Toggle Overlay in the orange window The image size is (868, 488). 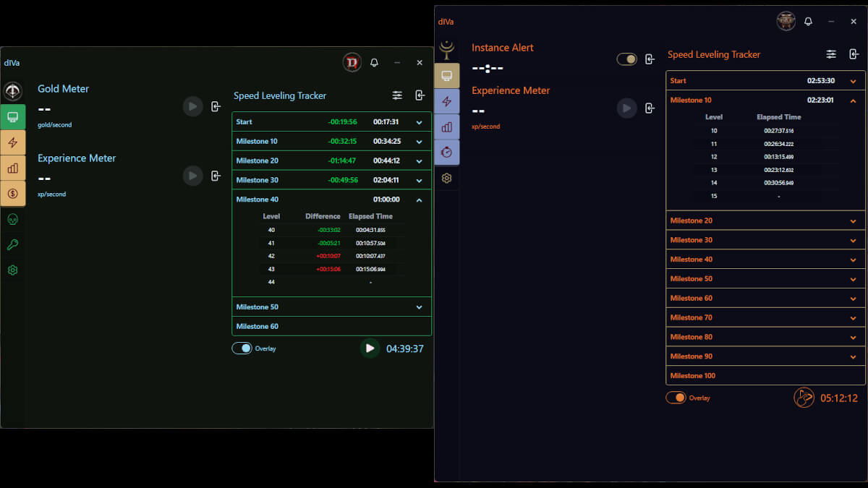[x=676, y=397]
